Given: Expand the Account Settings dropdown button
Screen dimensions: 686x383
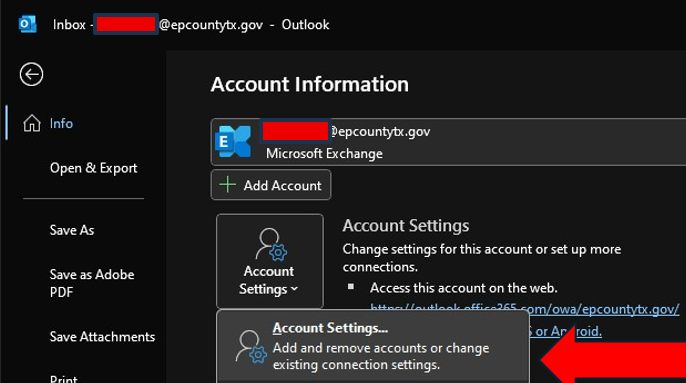Looking at the screenshot, I should [x=270, y=261].
